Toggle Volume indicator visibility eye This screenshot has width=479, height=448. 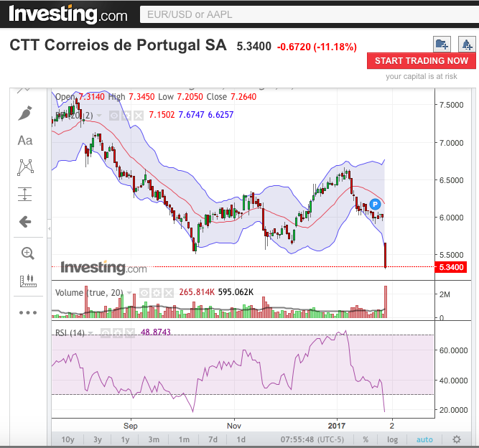pyautogui.click(x=144, y=293)
